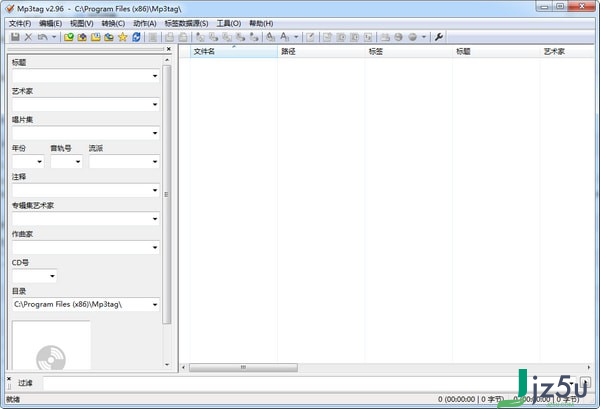
Task: Expand the 专辑集艺术家 field dropdown
Action: 155,219
